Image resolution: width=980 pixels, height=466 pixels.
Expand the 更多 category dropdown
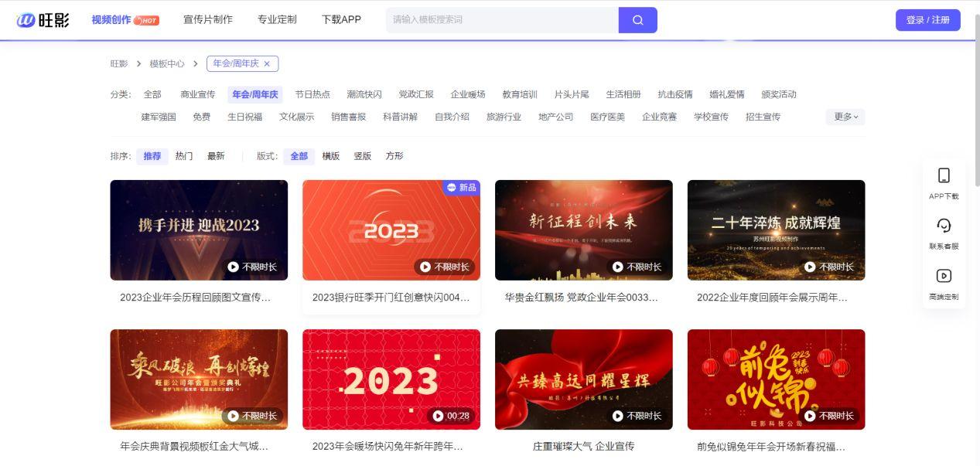(x=845, y=117)
